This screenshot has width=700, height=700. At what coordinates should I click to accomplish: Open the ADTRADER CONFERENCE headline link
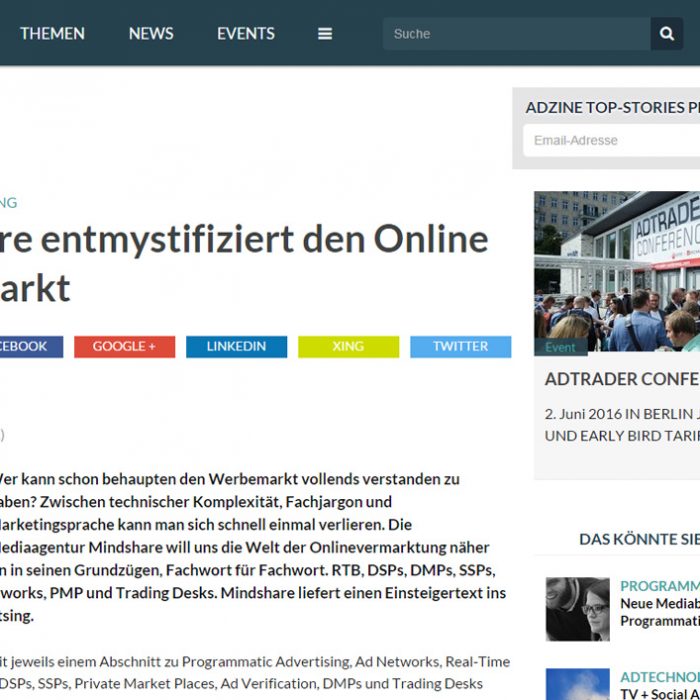[622, 379]
